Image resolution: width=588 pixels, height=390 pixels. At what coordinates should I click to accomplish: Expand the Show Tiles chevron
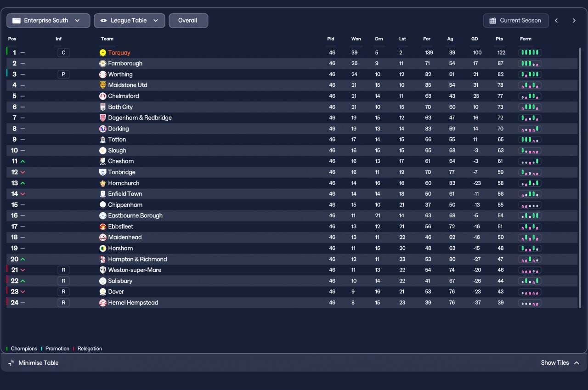(577, 363)
